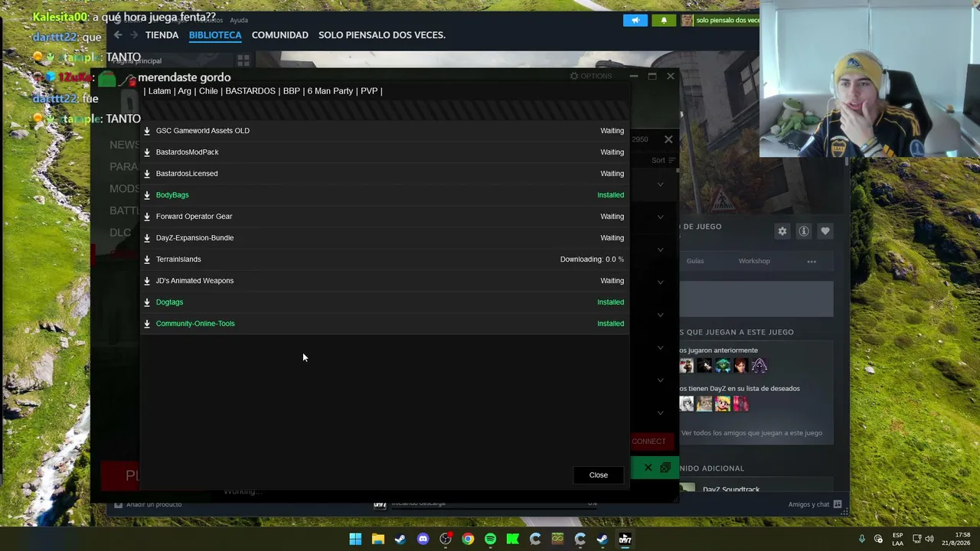Open launcher OPTIONS gear
Screen dimensions: 980x551
591,77
